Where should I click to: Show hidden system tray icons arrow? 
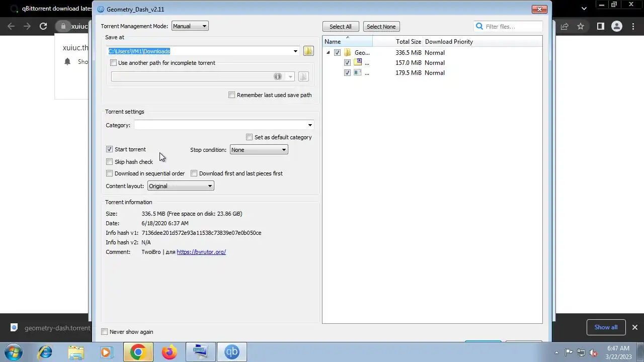pos(556,352)
